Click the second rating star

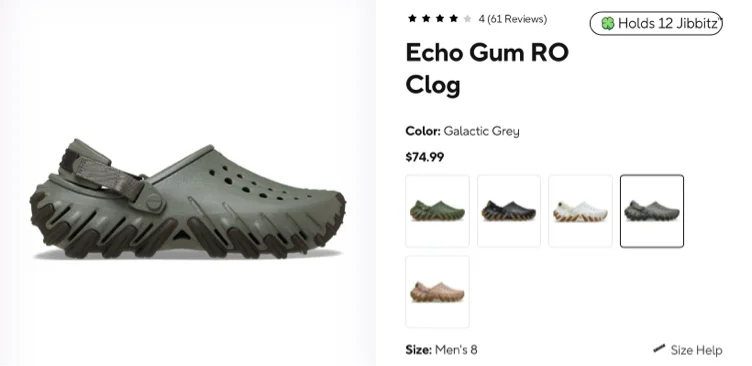(x=426, y=19)
